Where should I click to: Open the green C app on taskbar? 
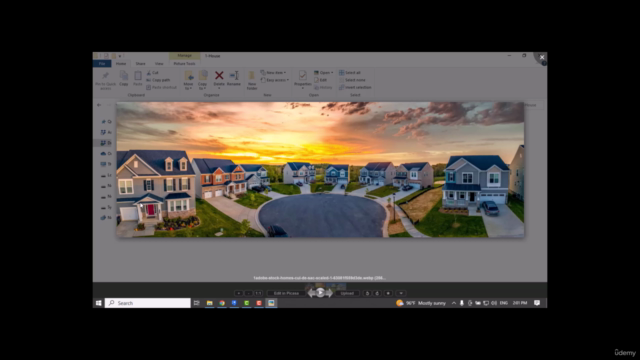(247, 303)
